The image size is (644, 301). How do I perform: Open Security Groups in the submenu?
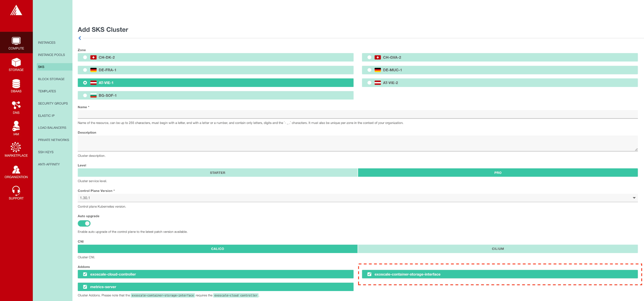coord(53,104)
